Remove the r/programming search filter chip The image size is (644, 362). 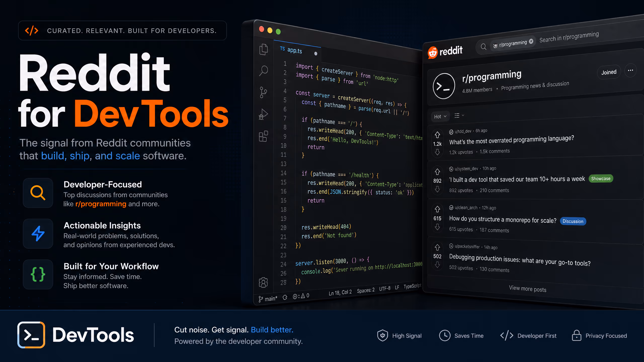(531, 41)
